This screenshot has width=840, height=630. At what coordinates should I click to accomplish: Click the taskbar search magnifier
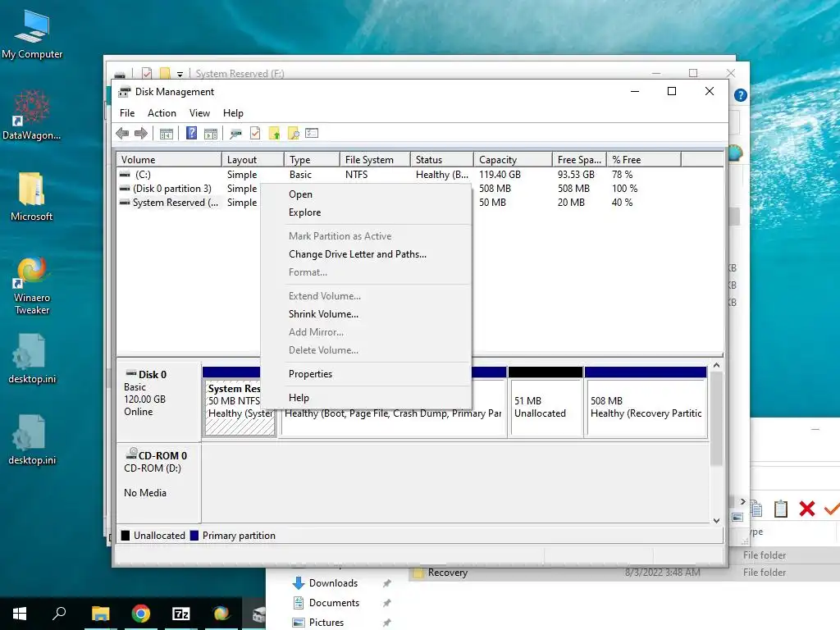point(59,614)
